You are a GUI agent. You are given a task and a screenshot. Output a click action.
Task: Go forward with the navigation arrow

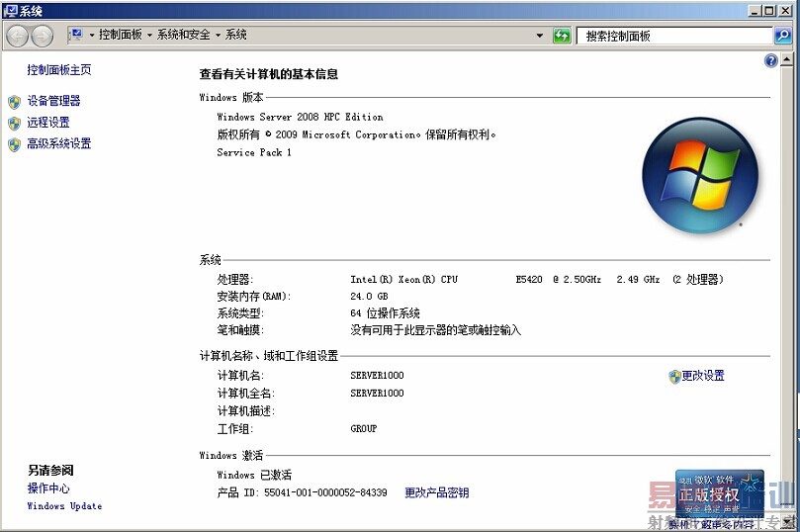click(43, 37)
